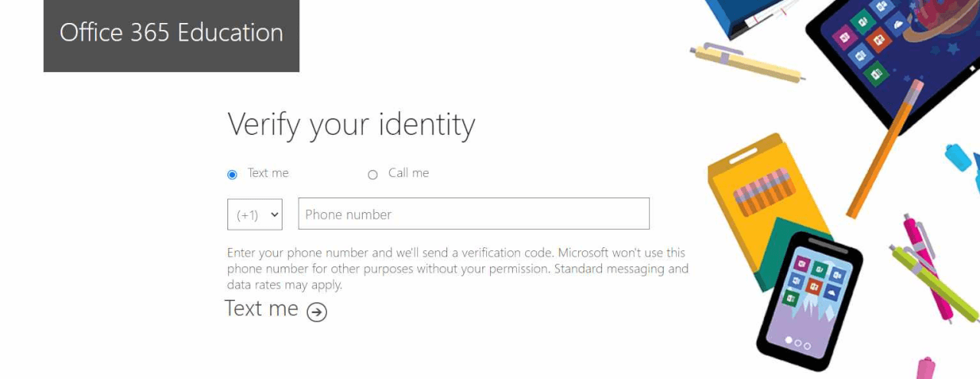Screen dimensions: 980x379
Task: Click the "Call me" label text
Action: point(409,173)
